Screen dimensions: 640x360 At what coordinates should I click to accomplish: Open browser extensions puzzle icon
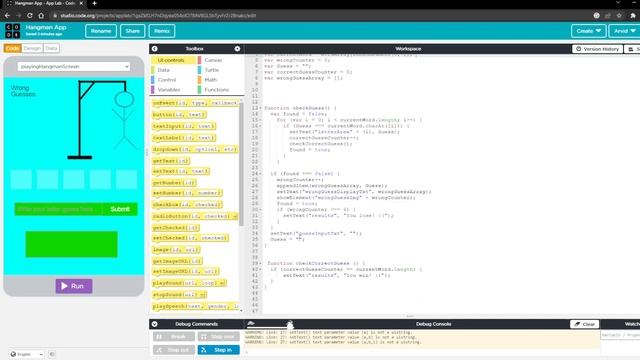[633, 16]
